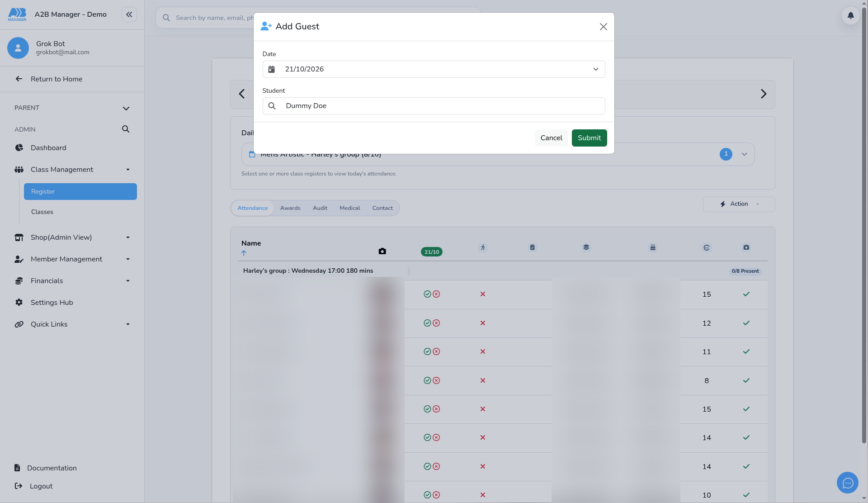This screenshot has width=868, height=503.
Task: Click the layers stack column icon
Action: [x=586, y=247]
